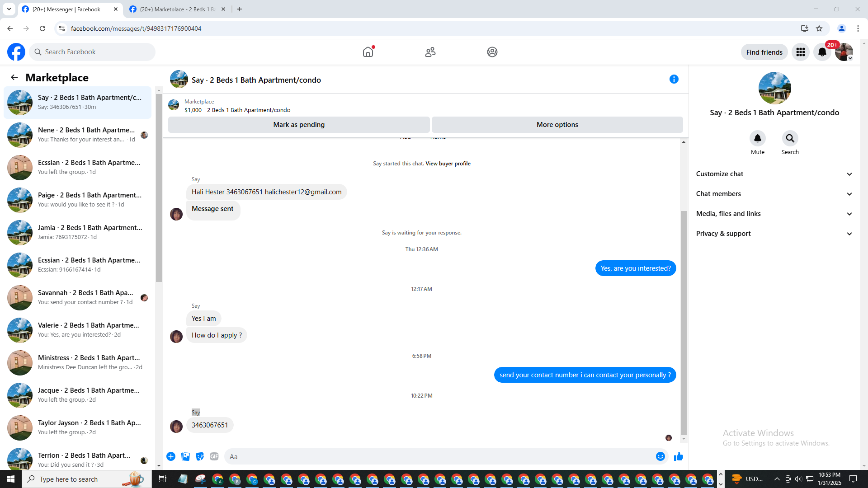Open Windows Start menu
This screenshot has height=488, width=868.
pyautogui.click(x=11, y=479)
